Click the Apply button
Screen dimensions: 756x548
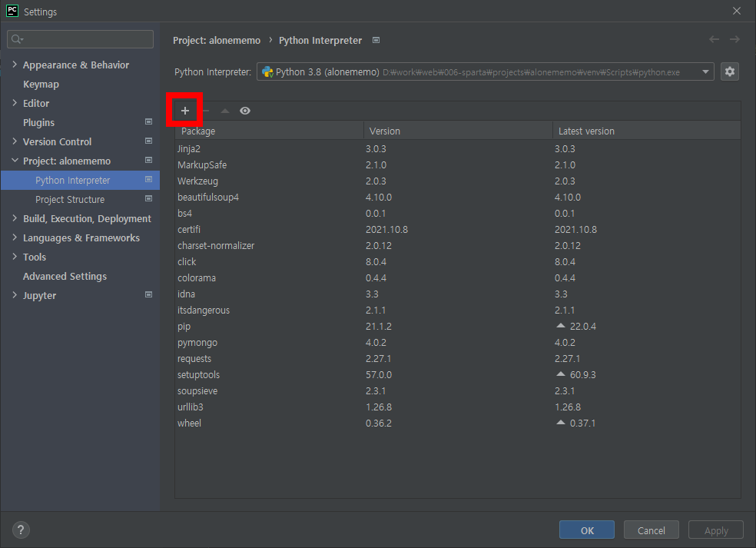click(716, 530)
